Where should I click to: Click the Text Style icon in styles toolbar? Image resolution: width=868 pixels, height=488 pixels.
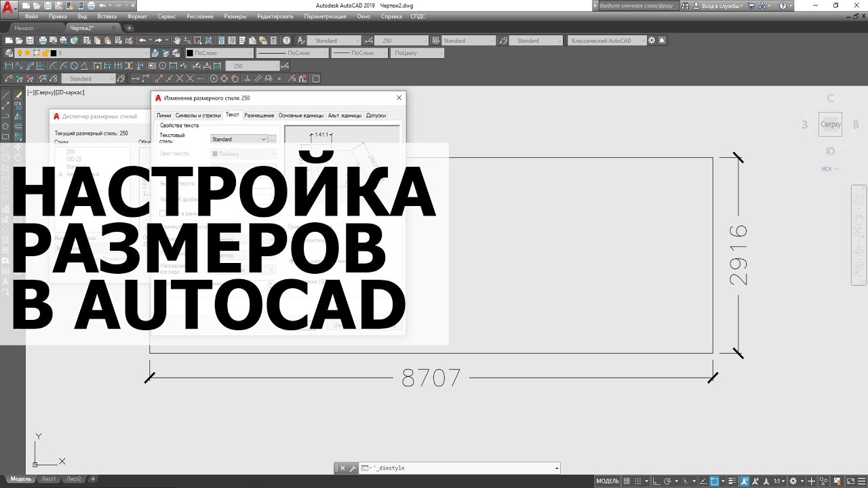(x=300, y=41)
